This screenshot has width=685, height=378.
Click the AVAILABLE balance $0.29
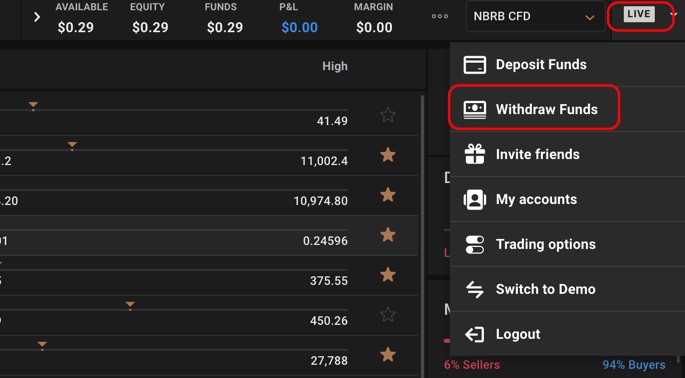click(76, 28)
